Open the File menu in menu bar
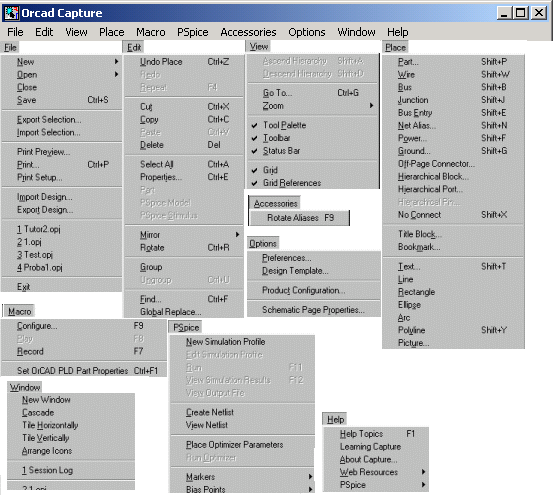553x495 pixels. (15, 32)
